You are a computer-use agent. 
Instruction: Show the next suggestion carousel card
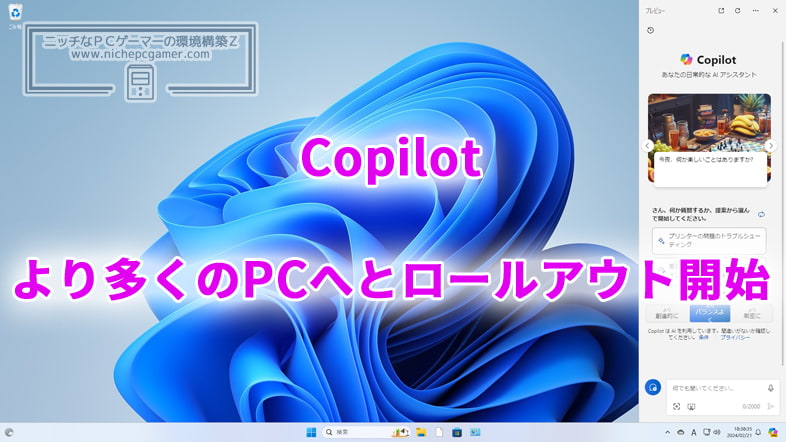(x=771, y=145)
